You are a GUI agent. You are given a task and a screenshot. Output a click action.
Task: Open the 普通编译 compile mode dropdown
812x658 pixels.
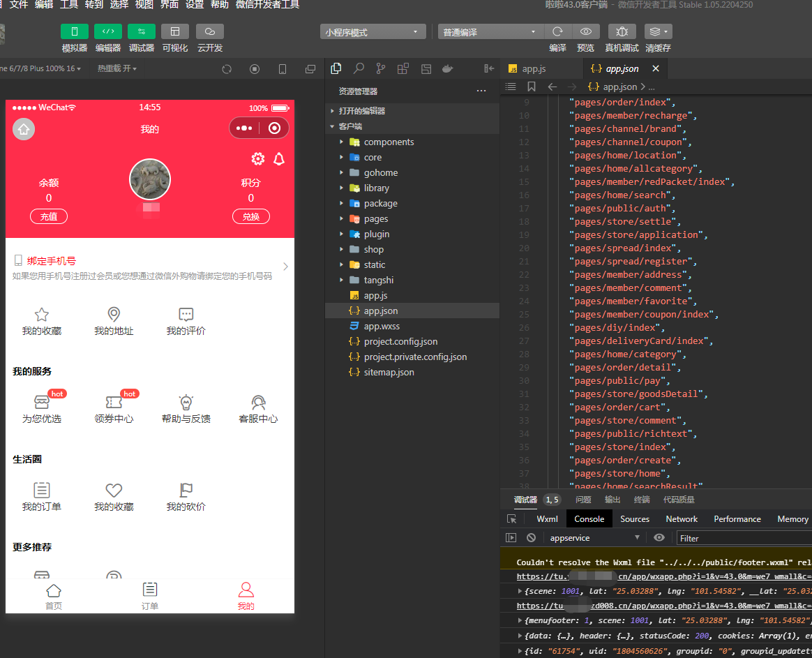click(x=491, y=32)
